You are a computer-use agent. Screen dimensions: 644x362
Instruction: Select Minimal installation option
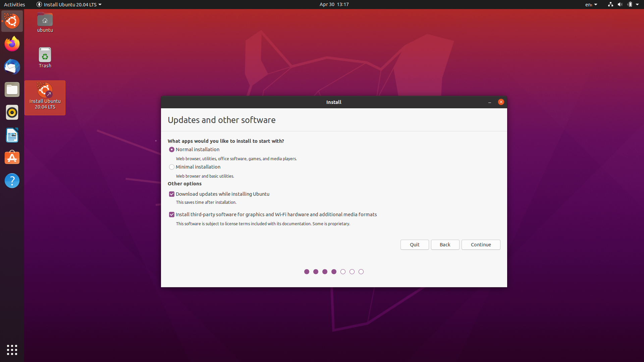tap(172, 167)
